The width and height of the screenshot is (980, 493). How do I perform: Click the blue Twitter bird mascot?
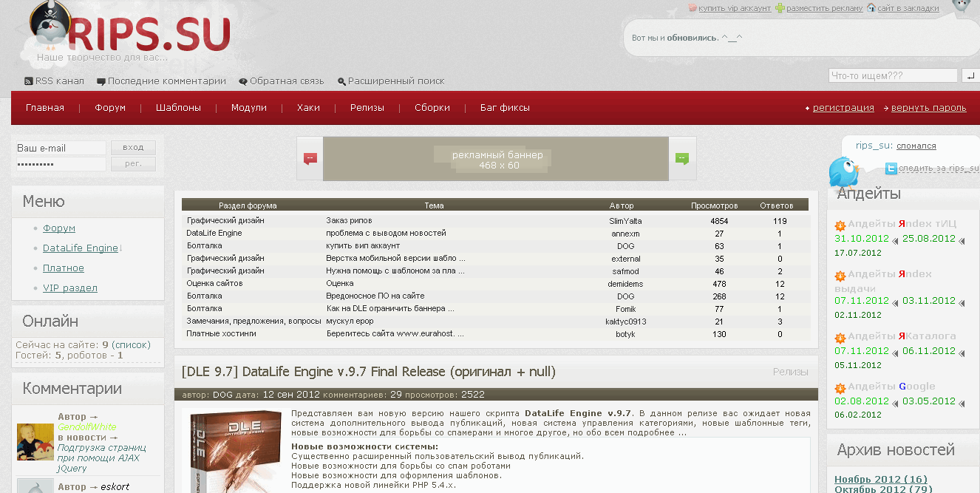(843, 173)
